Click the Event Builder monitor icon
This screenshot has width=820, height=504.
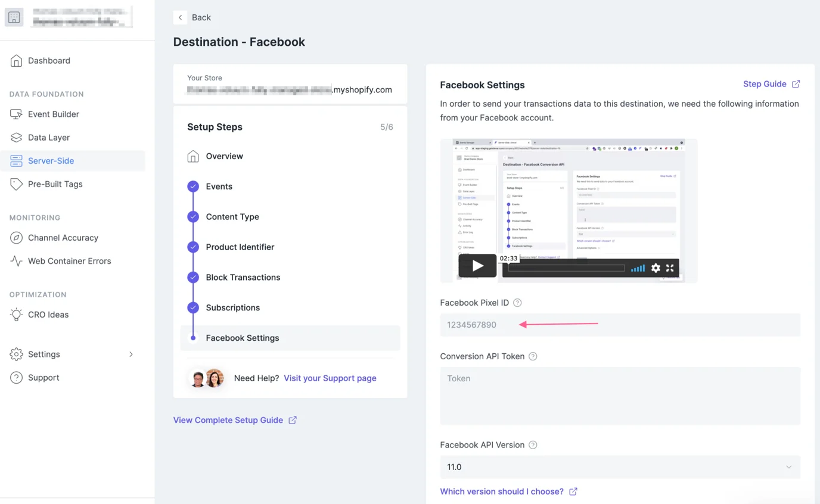(16, 114)
